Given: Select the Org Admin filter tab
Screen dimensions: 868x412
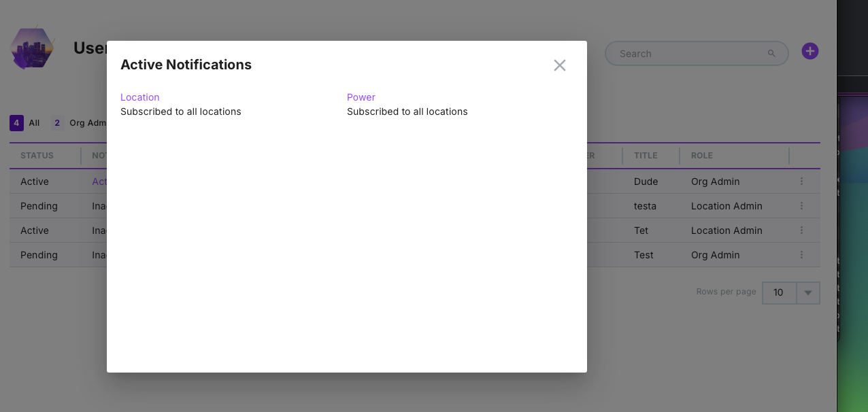Looking at the screenshot, I should click(x=80, y=123).
